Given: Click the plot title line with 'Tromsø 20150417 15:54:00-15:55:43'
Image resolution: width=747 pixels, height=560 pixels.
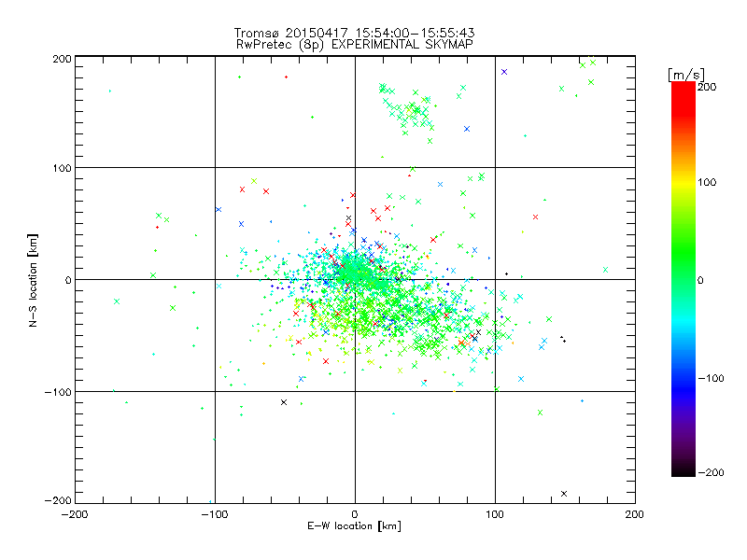Looking at the screenshot, I should pyautogui.click(x=354, y=33).
